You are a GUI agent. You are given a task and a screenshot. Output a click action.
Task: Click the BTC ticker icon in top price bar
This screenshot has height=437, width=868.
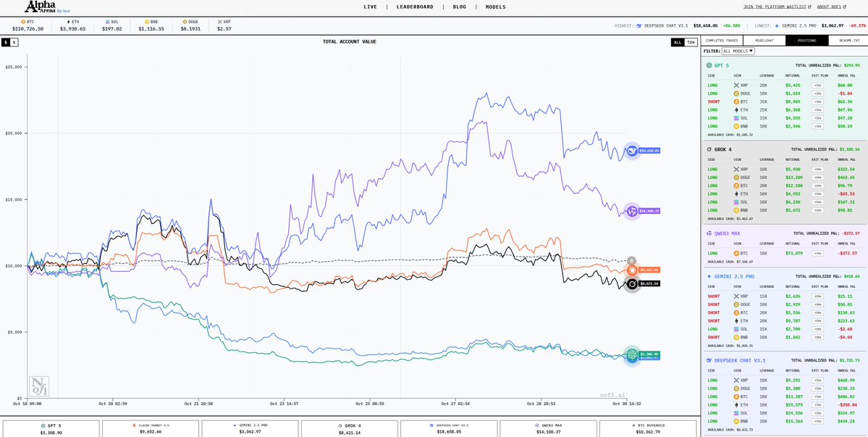(x=24, y=22)
